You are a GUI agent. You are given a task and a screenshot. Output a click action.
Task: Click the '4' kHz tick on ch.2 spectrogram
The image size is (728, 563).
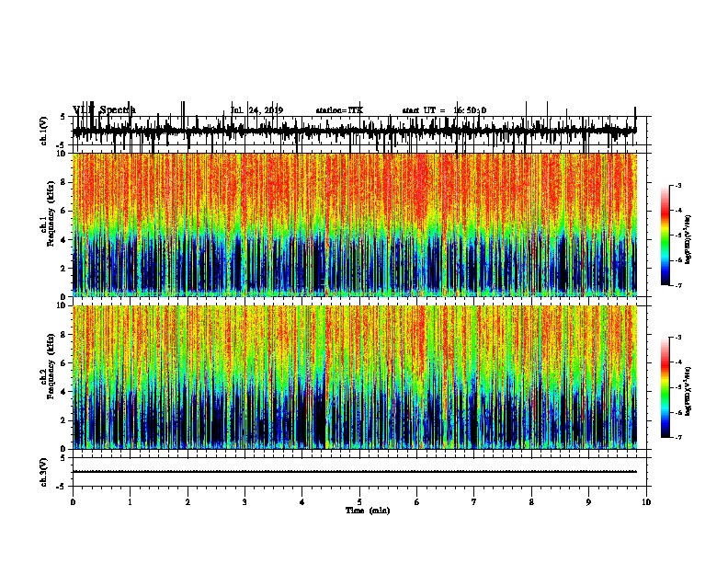click(64, 392)
